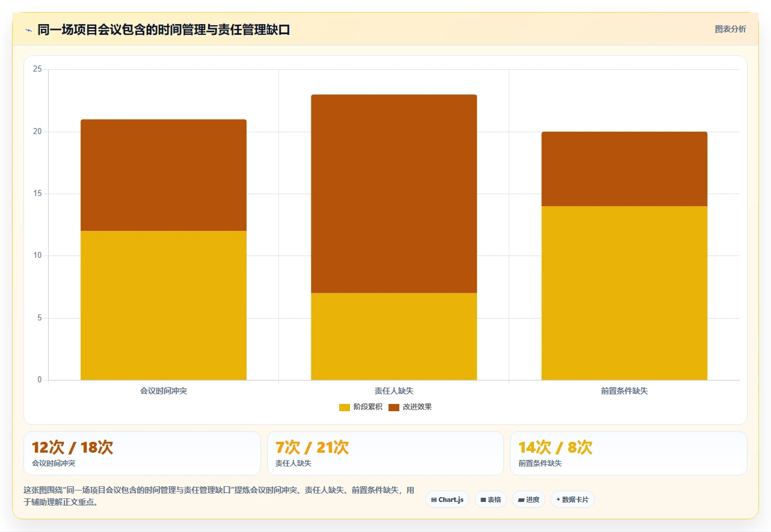Click the 责任人缺失 x-axis label
Image resolution: width=771 pixels, height=532 pixels.
click(394, 391)
